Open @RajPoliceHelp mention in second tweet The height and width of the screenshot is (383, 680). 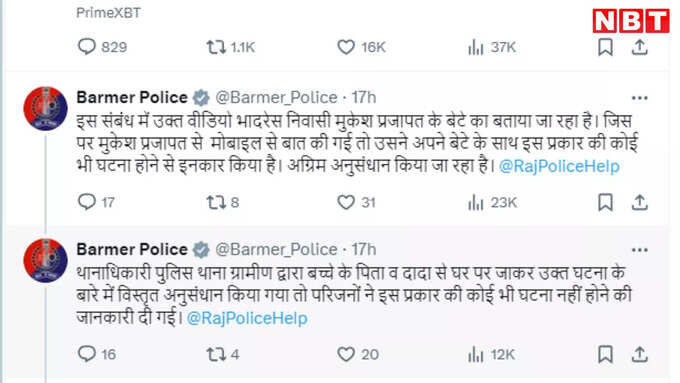pyautogui.click(x=247, y=318)
